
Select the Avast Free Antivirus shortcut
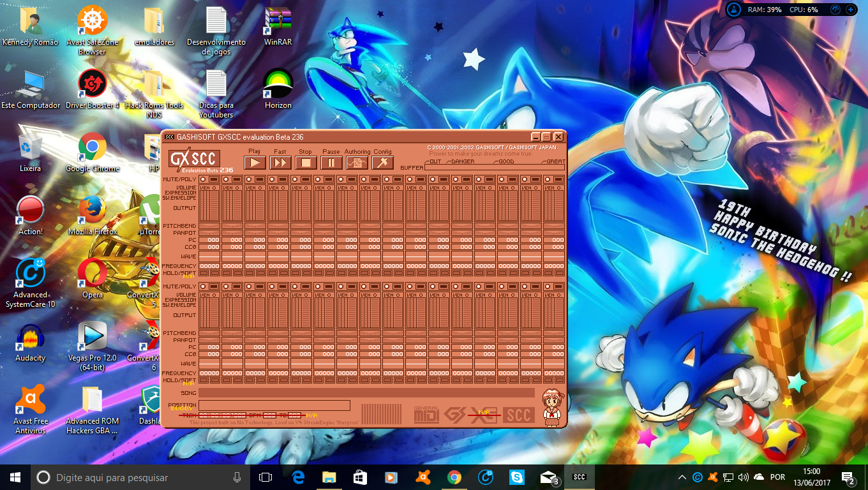pyautogui.click(x=30, y=410)
